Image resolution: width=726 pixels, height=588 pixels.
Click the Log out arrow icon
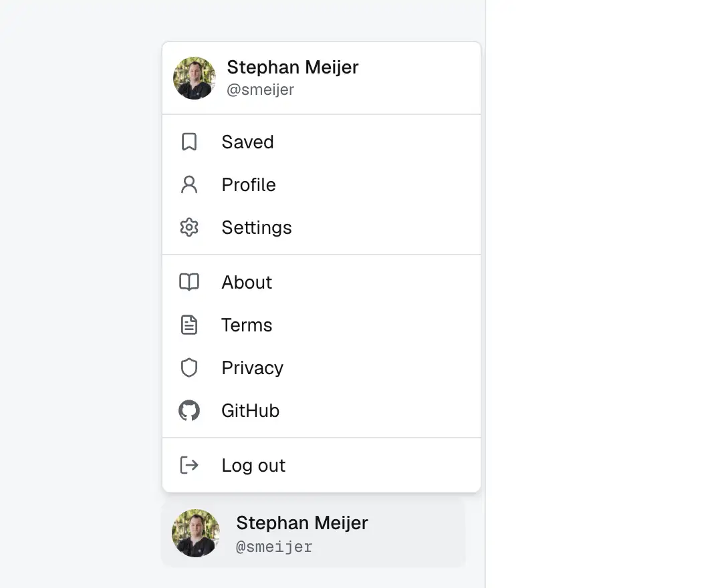[189, 465]
